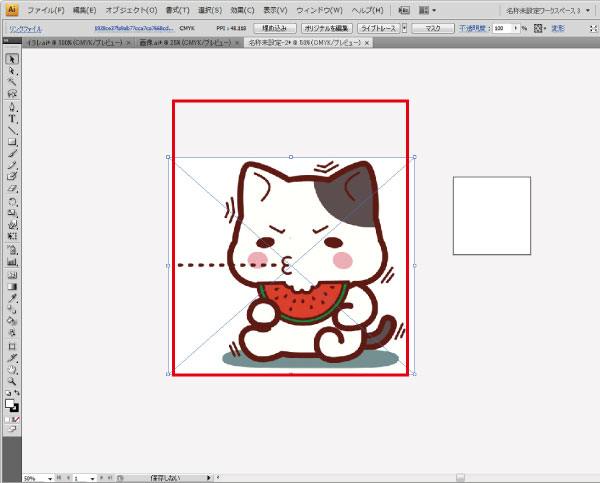Open the オブジェクト(O) menu
The height and width of the screenshot is (483, 600).
tap(131, 10)
